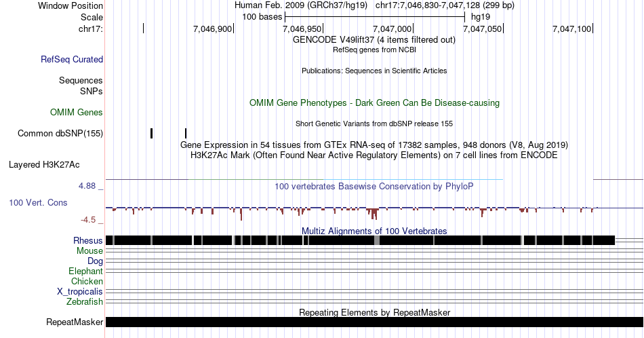Click the RepeatMasker black repeat bar
This screenshot has height=338, width=644.
tap(374, 322)
